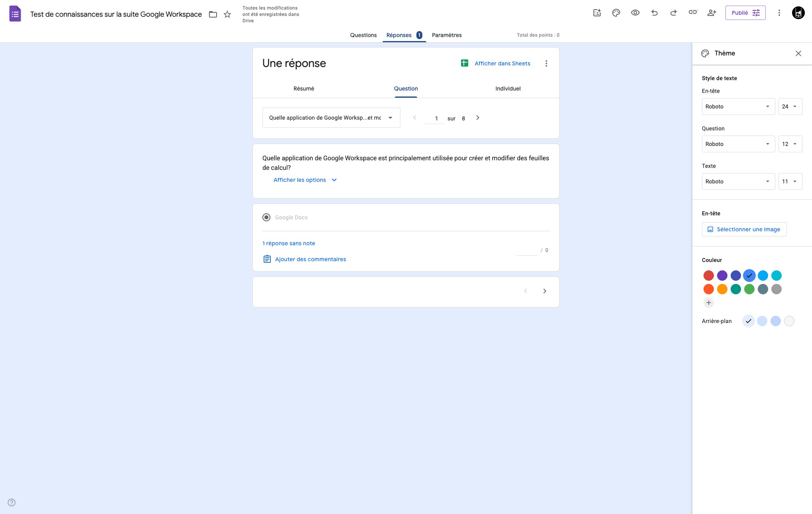Open Question font size dropdown 12
Image resolution: width=812 pixels, height=514 pixels.
click(790, 144)
